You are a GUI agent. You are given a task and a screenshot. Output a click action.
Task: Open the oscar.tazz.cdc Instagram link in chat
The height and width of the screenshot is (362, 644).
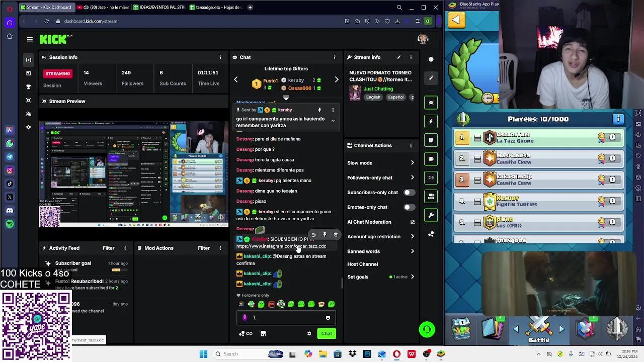click(281, 246)
